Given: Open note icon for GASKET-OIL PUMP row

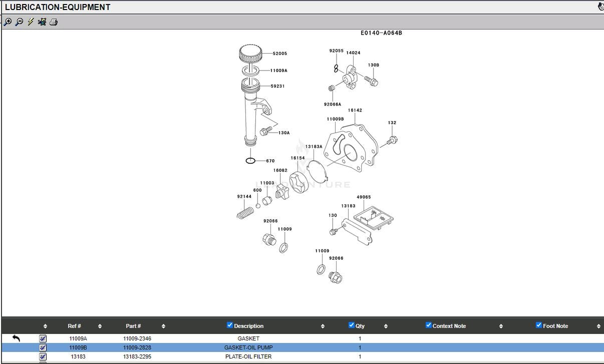Looking at the screenshot, I should (43, 347).
